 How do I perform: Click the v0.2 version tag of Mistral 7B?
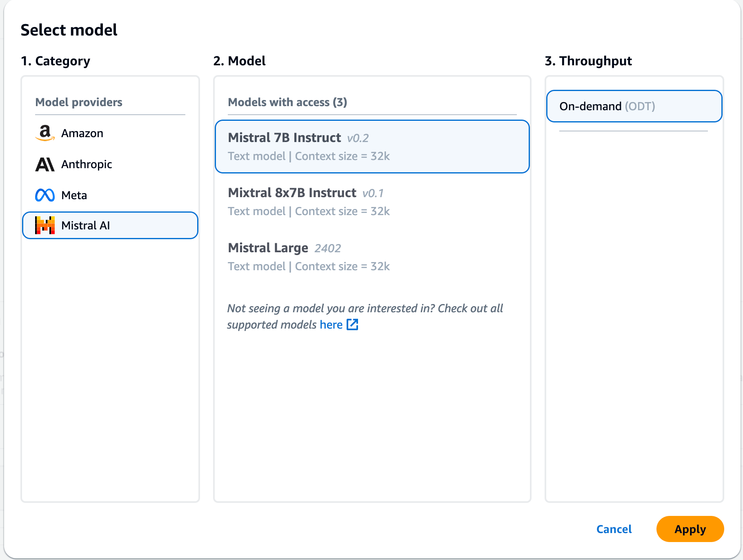(358, 138)
